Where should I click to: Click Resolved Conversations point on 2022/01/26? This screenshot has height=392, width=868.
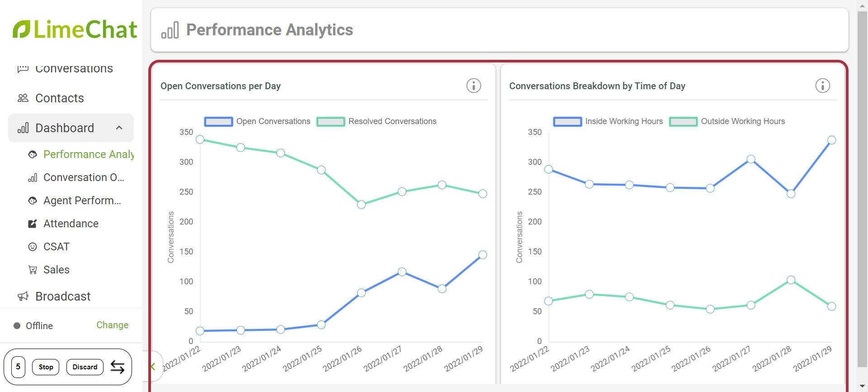coord(361,205)
